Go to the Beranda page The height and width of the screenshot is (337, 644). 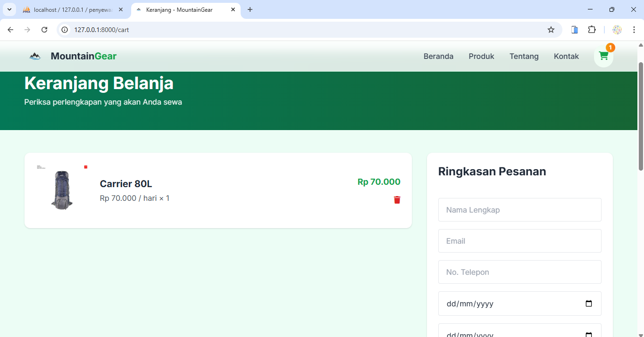point(438,56)
